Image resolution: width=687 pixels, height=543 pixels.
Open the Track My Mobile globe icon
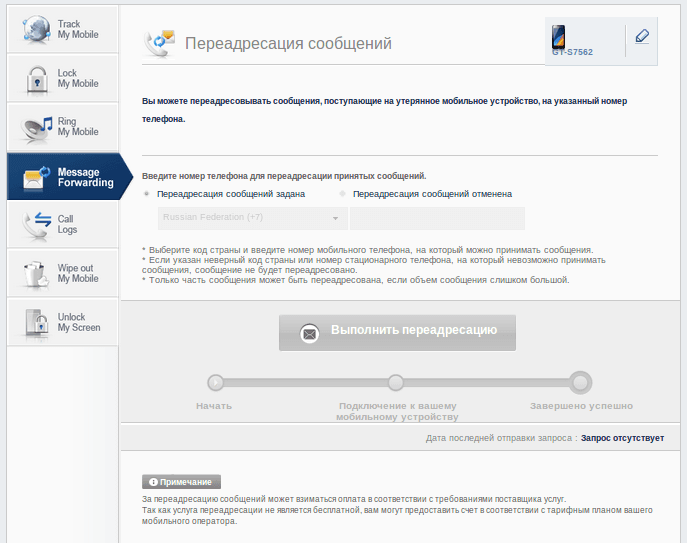pos(36,29)
